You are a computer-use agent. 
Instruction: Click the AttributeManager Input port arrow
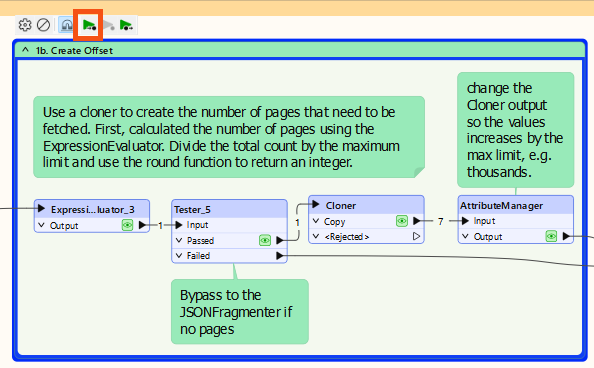pos(465,221)
